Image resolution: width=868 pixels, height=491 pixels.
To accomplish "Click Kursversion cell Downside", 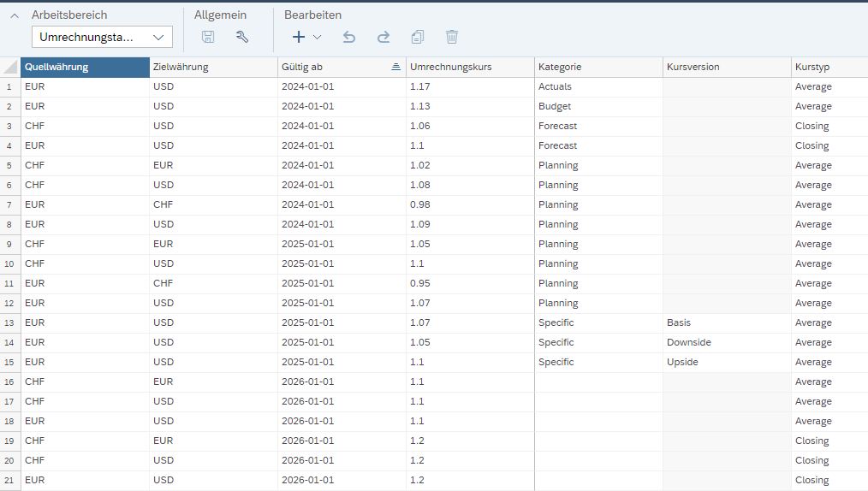I will (727, 343).
